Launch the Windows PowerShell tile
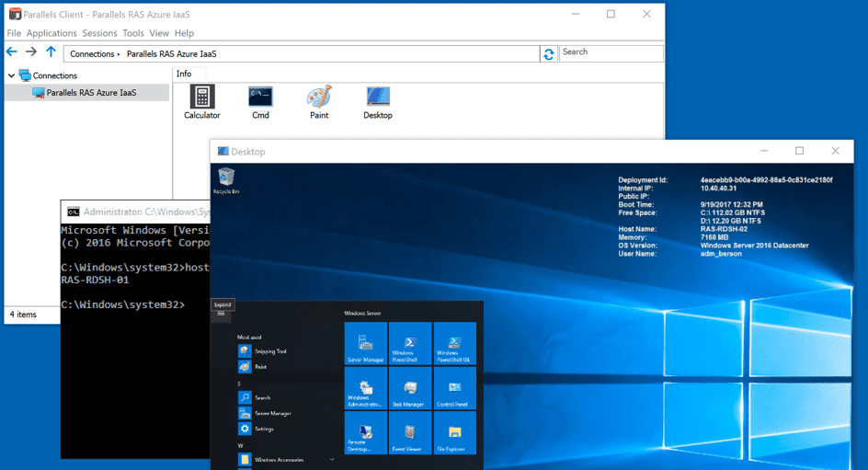Image resolution: width=868 pixels, height=470 pixels. (410, 343)
